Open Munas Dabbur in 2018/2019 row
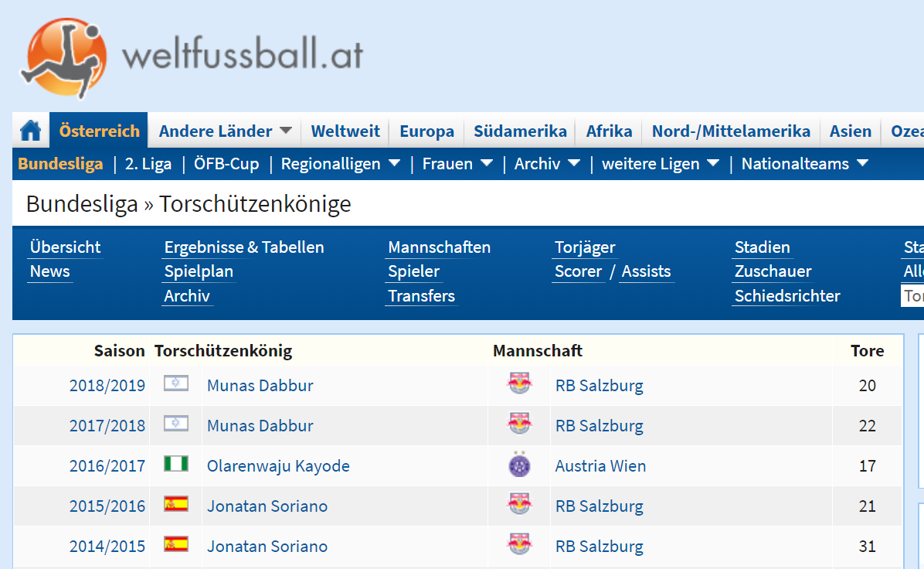Viewport: 924px width, 569px height. [260, 386]
